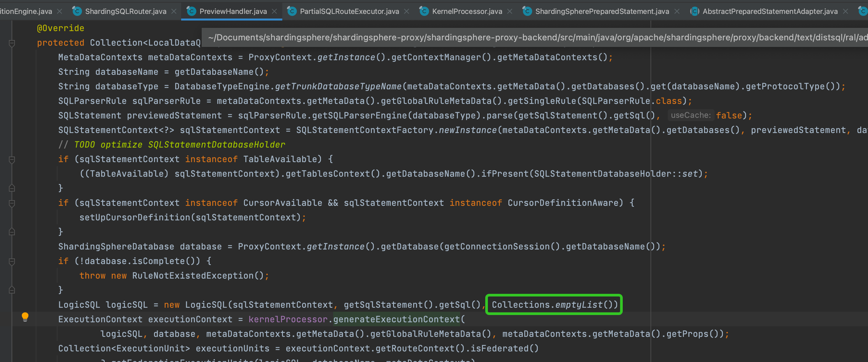Image resolution: width=868 pixels, height=362 pixels.
Task: Click the useCache parameter hint
Action: [690, 115]
